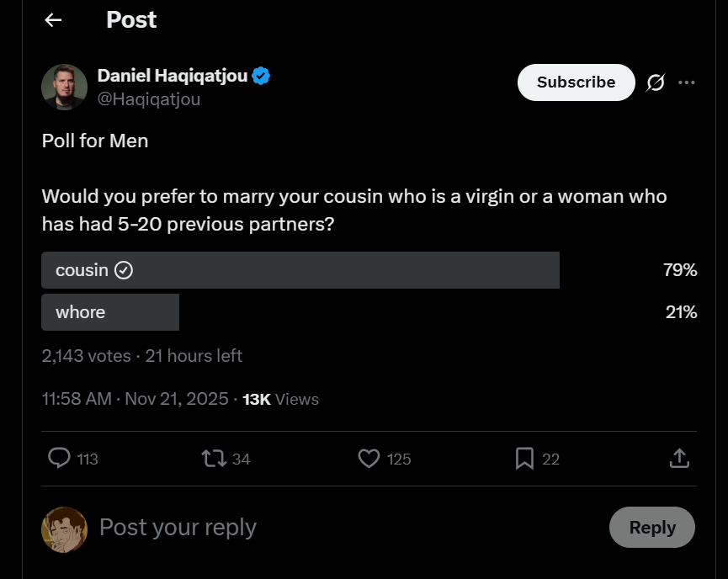Open the three-dot more options menu
Viewport: 728px width, 579px height.
(x=687, y=82)
